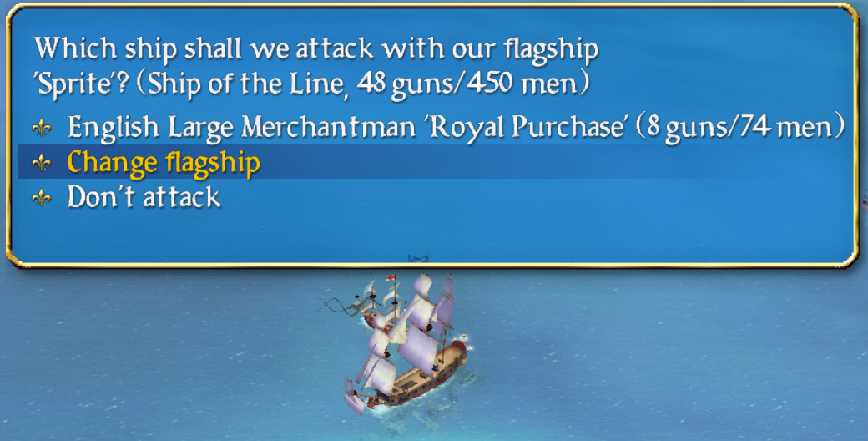
Task: Click the partly visible object at dialog's right edge
Action: pyautogui.click(x=864, y=203)
